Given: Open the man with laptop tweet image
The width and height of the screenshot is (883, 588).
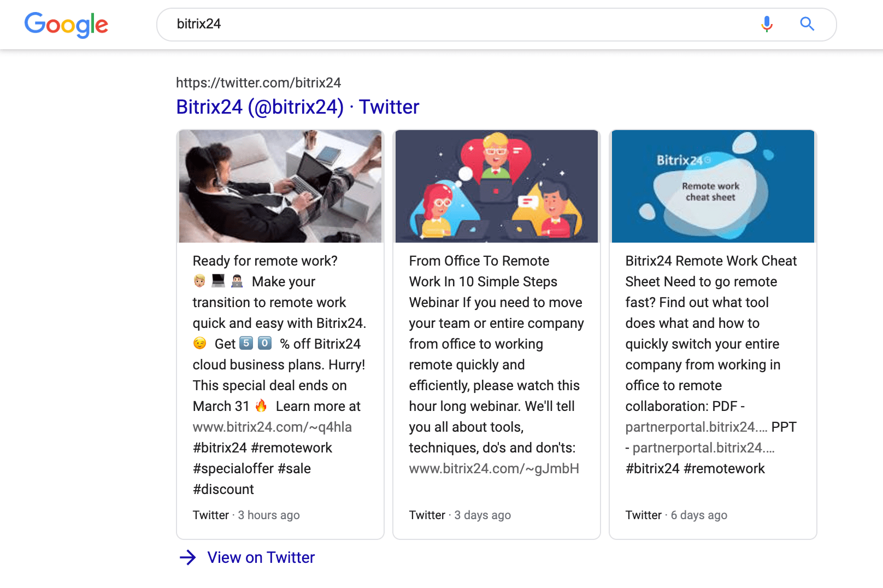Looking at the screenshot, I should click(280, 186).
